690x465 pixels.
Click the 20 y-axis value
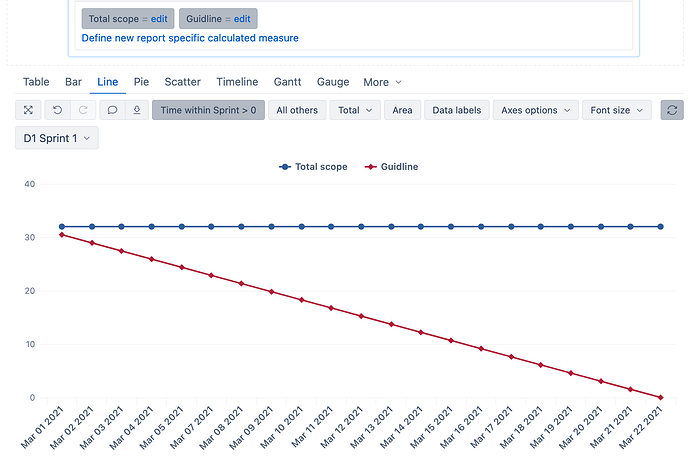click(30, 291)
